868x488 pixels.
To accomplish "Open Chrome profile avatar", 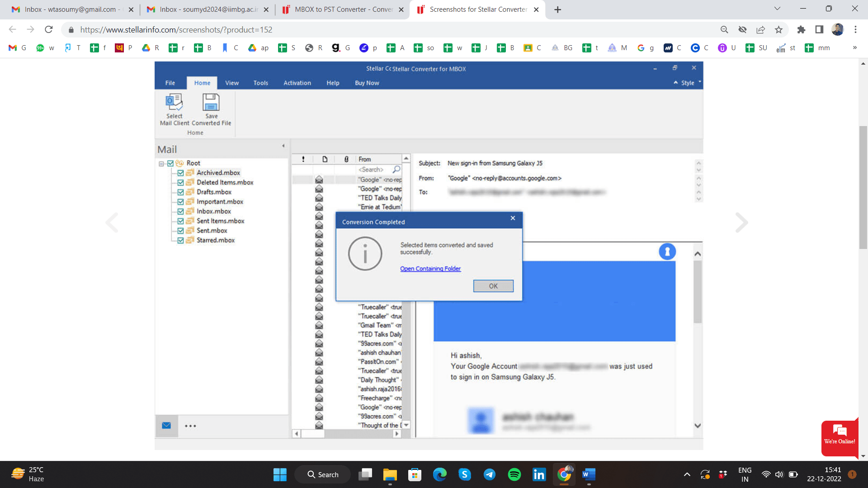I will pos(838,29).
